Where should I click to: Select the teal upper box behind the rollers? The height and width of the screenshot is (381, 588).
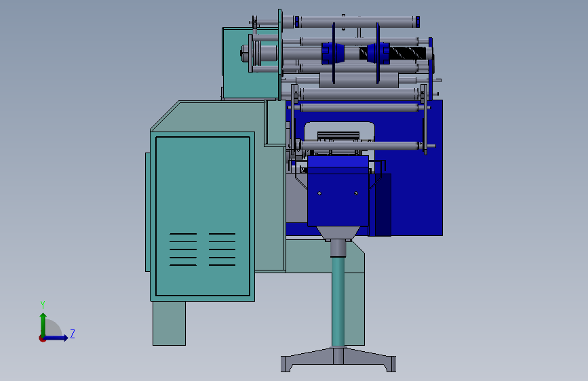click(x=250, y=63)
